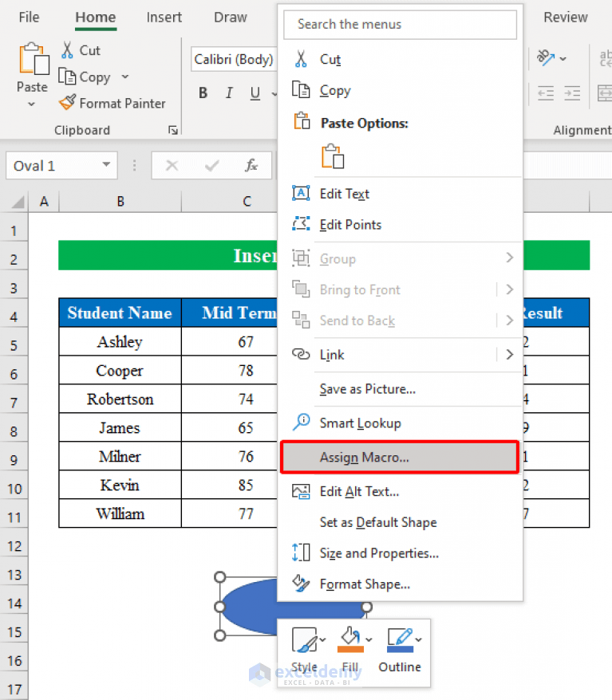
Task: Click the Paste clipboard icon in ribbon
Action: [x=34, y=58]
